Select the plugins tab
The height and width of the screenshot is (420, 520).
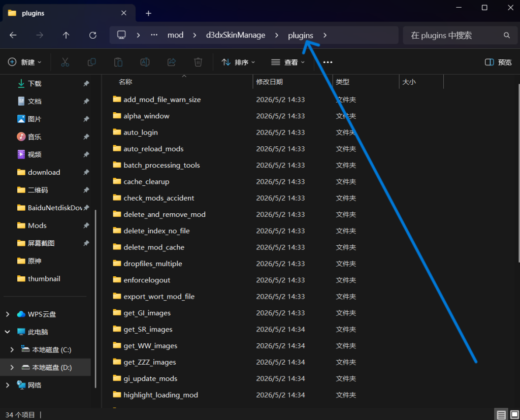[x=69, y=13]
